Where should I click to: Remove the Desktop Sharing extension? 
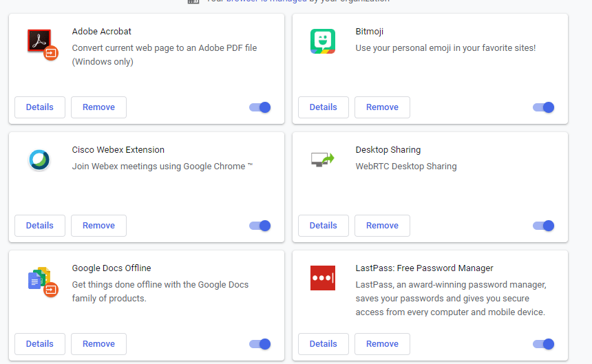coord(382,226)
